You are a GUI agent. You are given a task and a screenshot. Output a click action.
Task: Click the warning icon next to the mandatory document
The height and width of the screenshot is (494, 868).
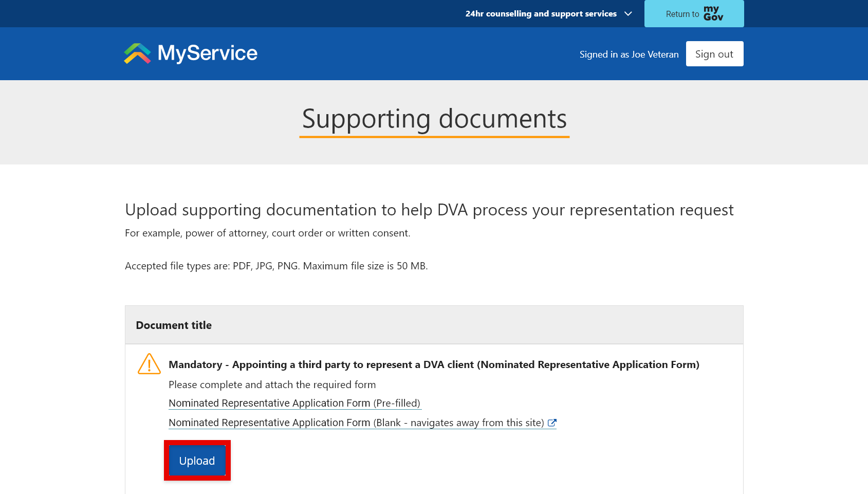(149, 364)
